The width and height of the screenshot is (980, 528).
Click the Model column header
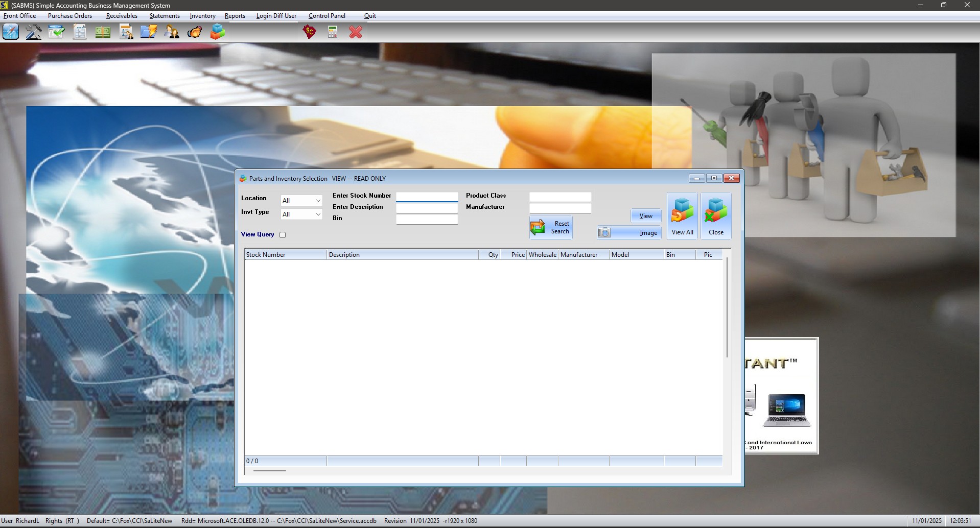coord(637,254)
